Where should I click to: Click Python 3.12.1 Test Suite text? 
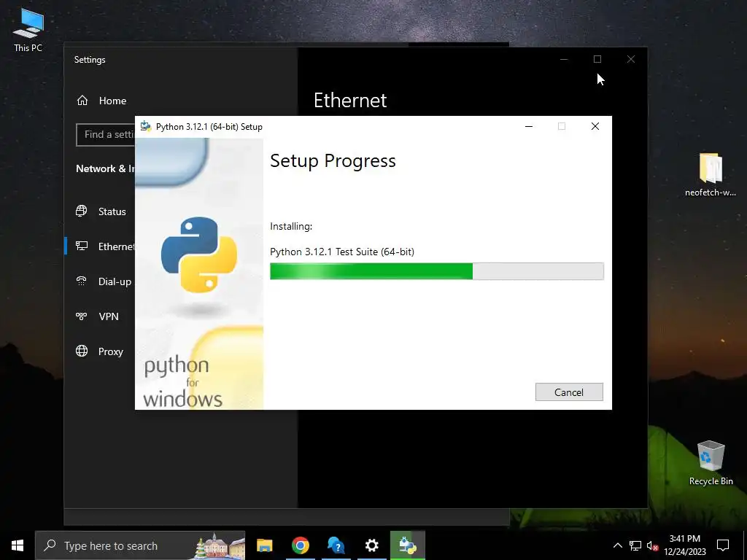(342, 252)
